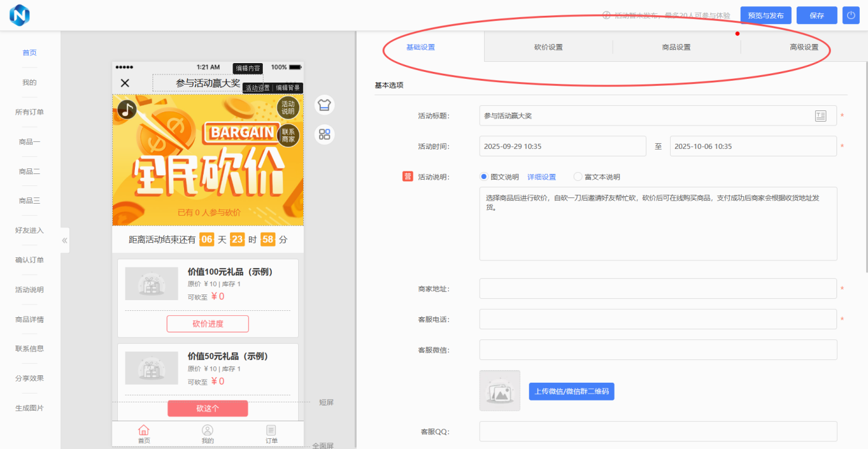The height and width of the screenshot is (449, 868).
Task: Click the template icon in 活动标题 field
Action: coord(820,115)
